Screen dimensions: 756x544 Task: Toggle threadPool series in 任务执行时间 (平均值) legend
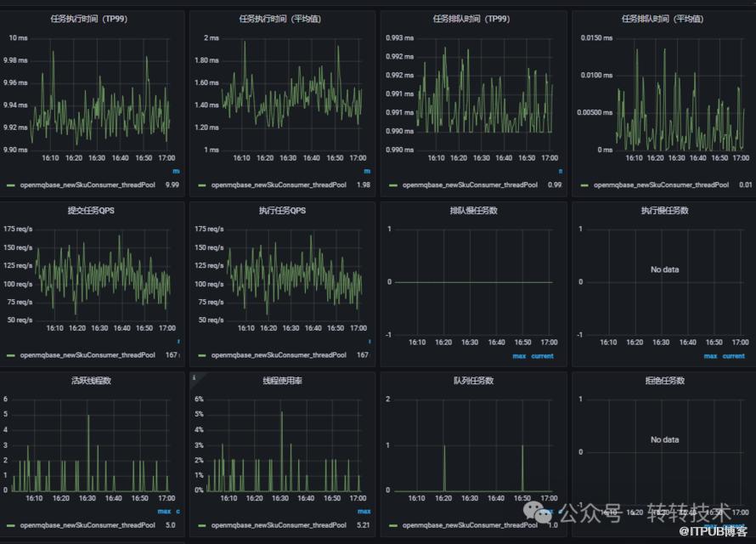click(279, 184)
